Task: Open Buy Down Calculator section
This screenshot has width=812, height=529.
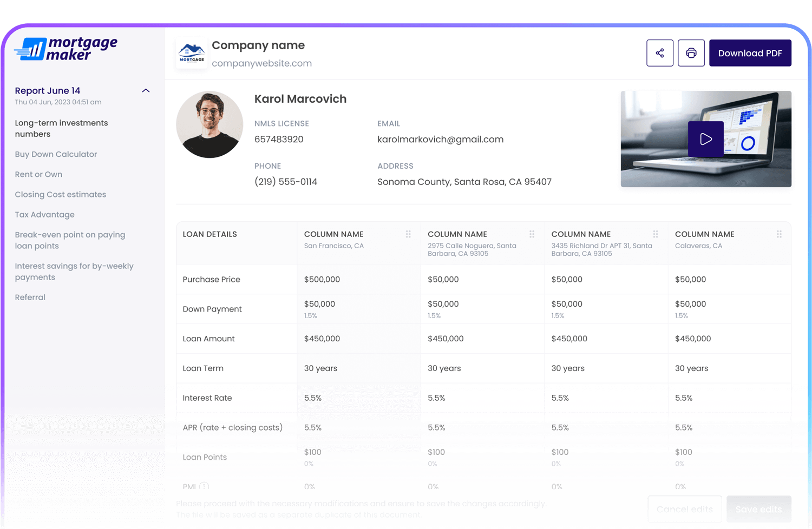Action: point(56,154)
